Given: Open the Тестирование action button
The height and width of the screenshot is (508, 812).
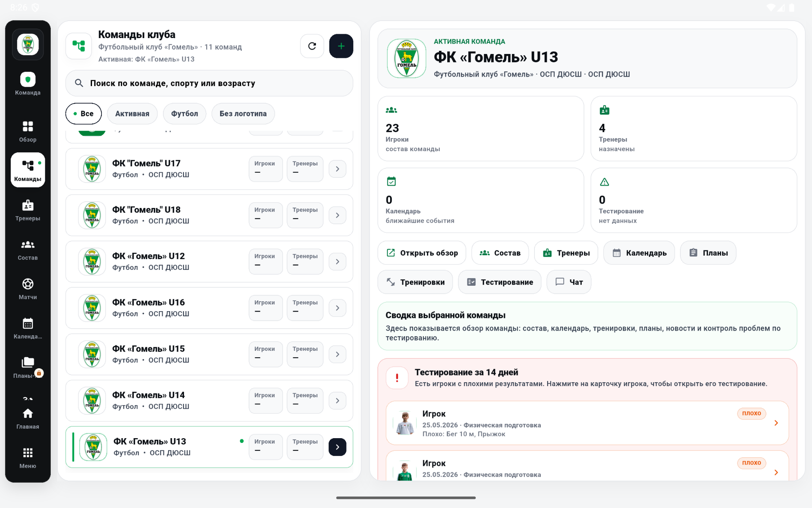Looking at the screenshot, I should point(500,282).
